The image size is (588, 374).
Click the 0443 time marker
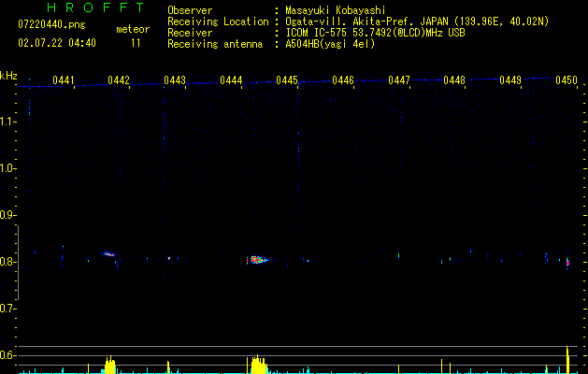click(175, 80)
